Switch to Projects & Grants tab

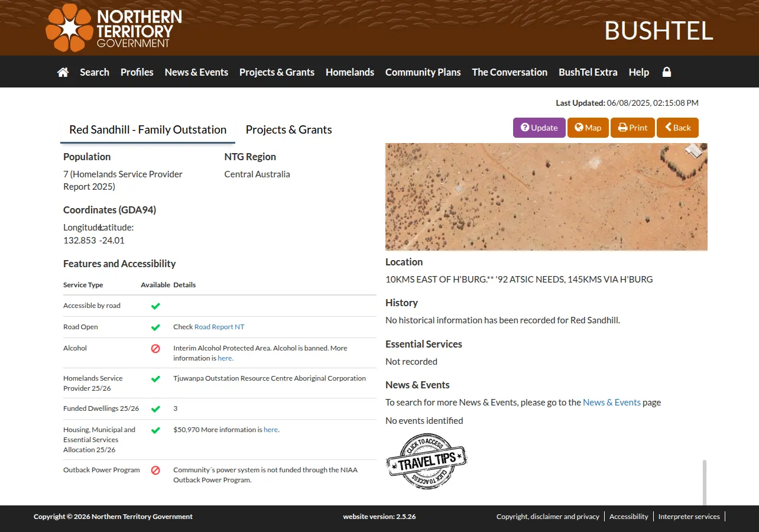coord(289,129)
